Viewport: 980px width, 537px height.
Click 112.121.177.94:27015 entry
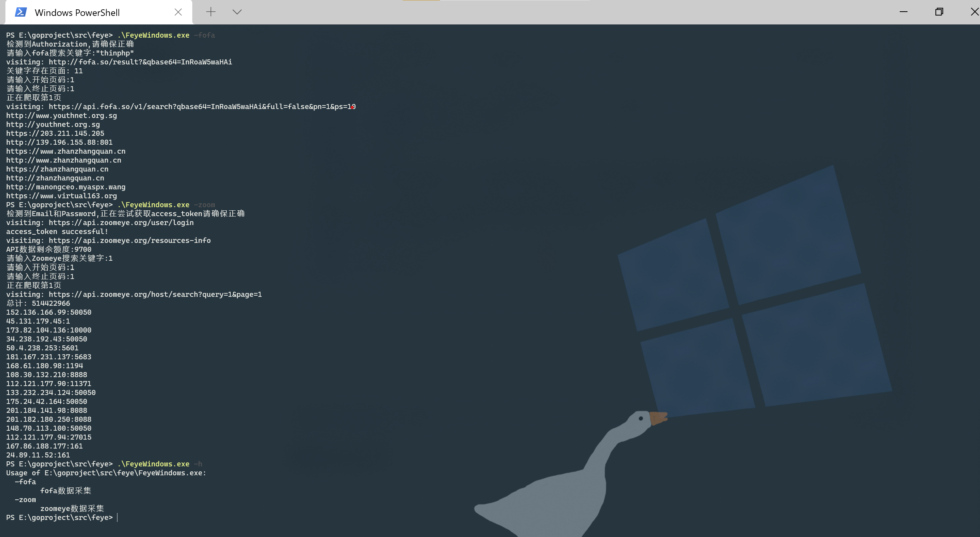pyautogui.click(x=49, y=437)
